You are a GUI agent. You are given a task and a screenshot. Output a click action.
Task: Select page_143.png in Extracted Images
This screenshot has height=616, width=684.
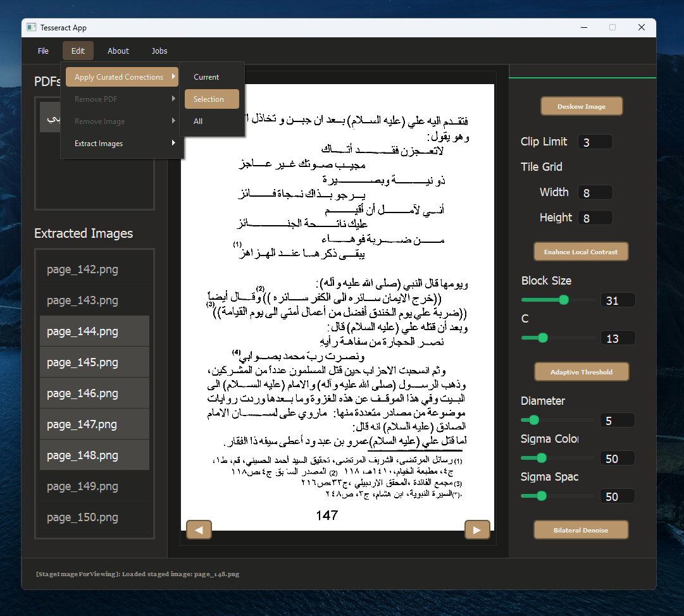click(x=94, y=300)
